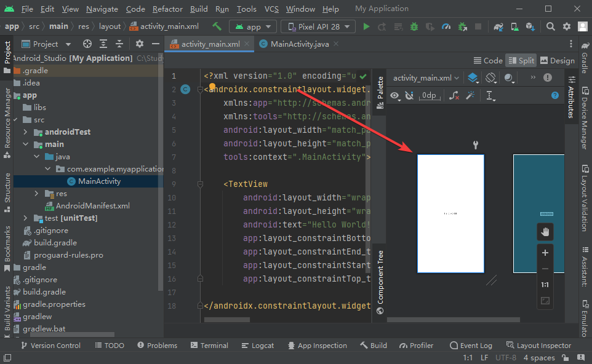Image resolution: width=592 pixels, height=364 pixels.
Task: Select the Pan hand tool in preview
Action: pos(545,232)
